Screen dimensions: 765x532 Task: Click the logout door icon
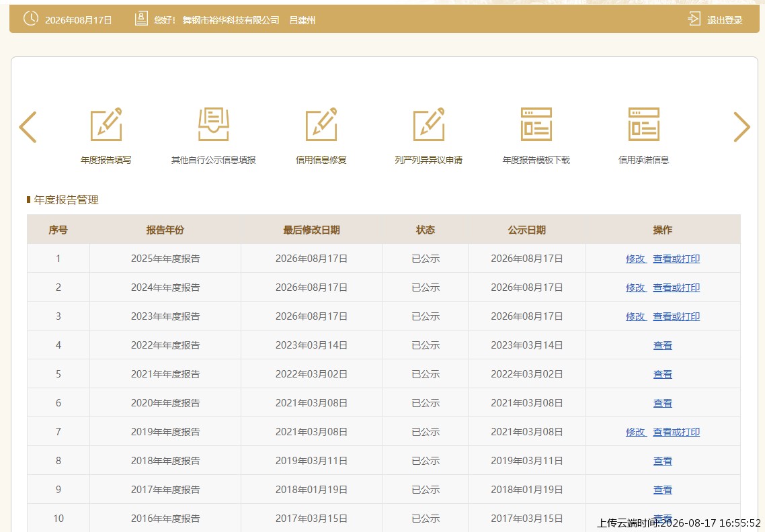coord(694,19)
